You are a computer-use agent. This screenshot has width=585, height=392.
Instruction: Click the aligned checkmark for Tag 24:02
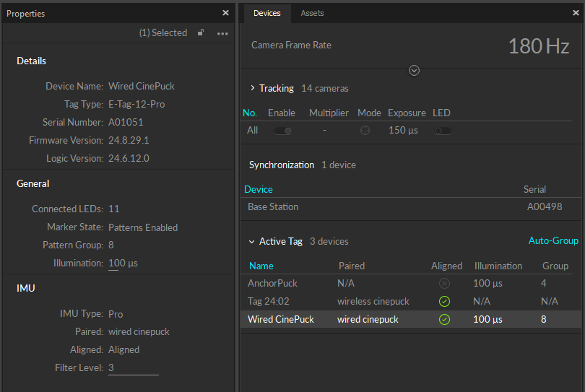[445, 301]
